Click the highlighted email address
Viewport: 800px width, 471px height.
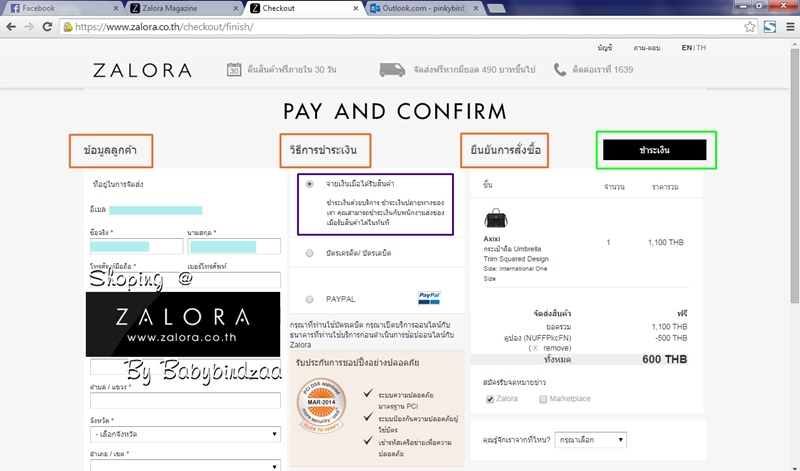click(156, 210)
